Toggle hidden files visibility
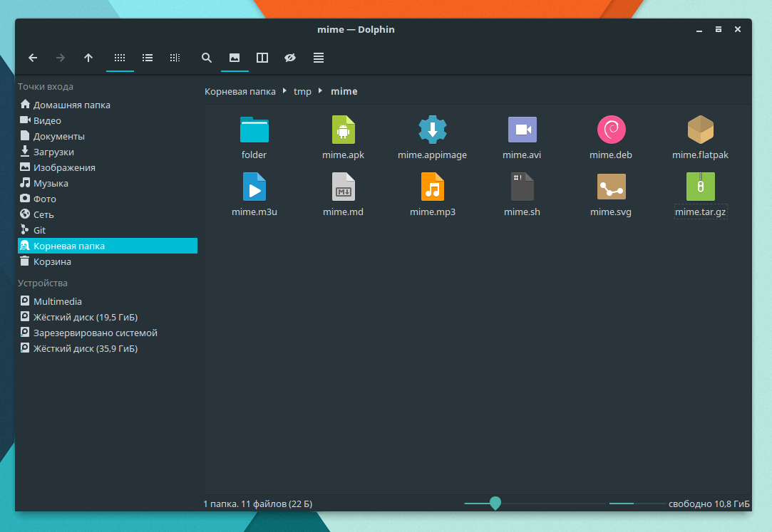The width and height of the screenshot is (772, 532). point(290,58)
